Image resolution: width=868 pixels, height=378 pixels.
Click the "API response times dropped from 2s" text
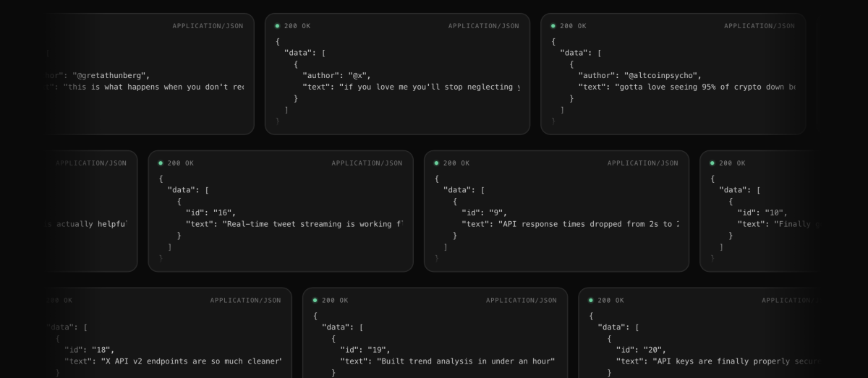coord(588,224)
